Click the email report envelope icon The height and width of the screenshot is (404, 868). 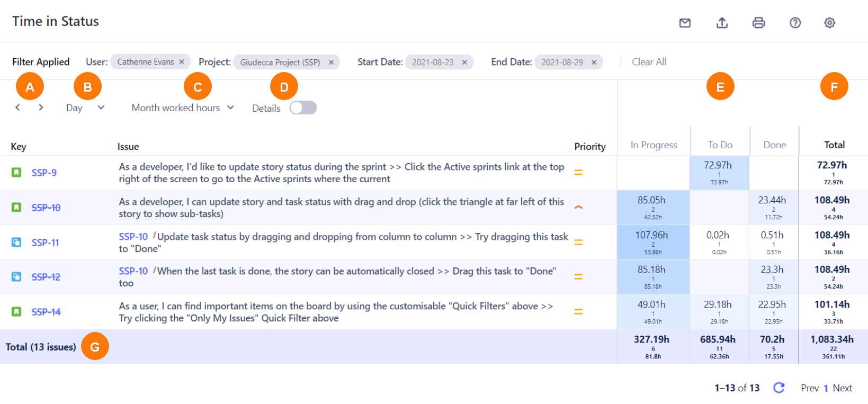[685, 23]
